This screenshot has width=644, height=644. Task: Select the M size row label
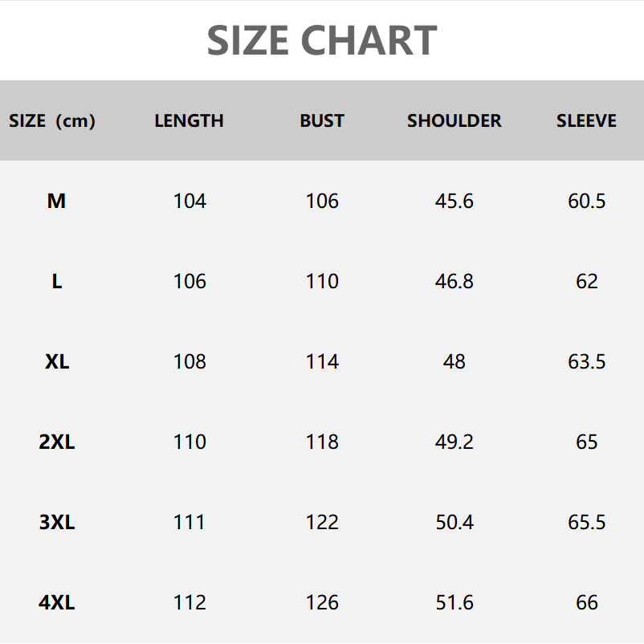[x=56, y=201]
